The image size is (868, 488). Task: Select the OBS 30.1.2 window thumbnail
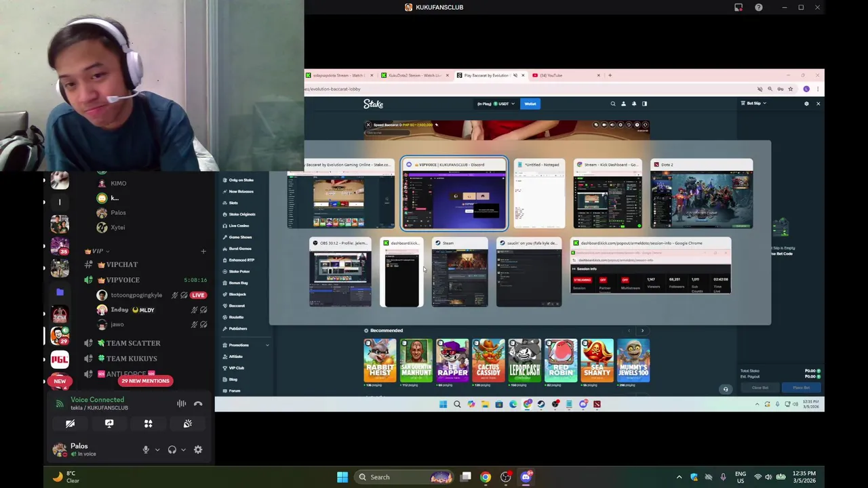(x=340, y=272)
